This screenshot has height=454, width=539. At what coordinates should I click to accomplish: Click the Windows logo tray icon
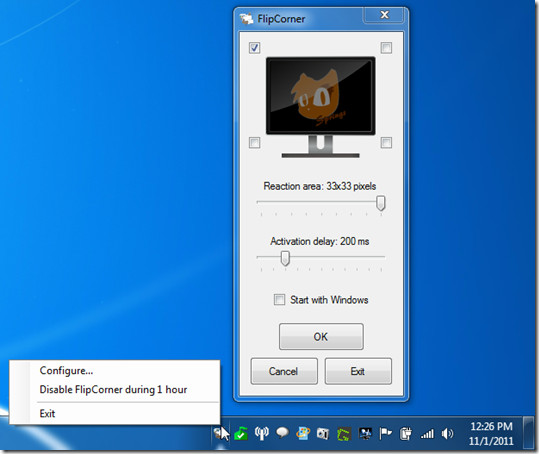[302, 434]
